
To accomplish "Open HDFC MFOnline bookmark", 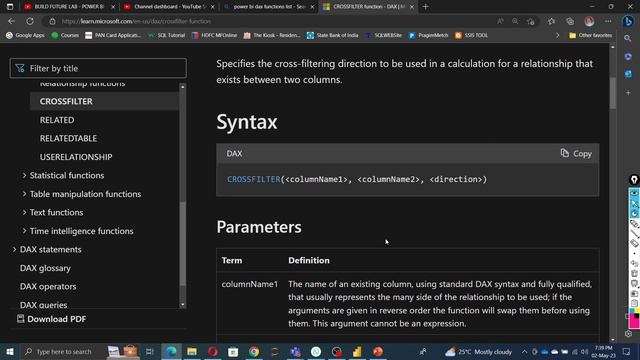I will [x=214, y=36].
